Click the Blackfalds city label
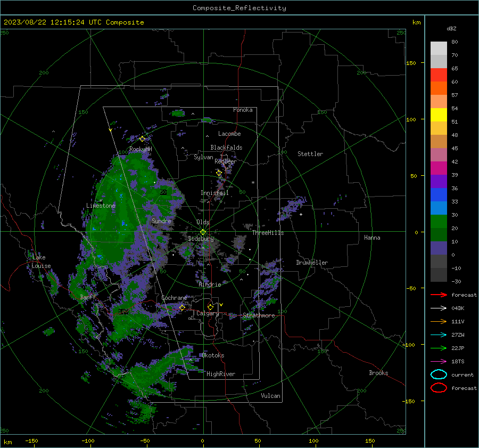The height and width of the screenshot is (448, 479). pyautogui.click(x=226, y=148)
